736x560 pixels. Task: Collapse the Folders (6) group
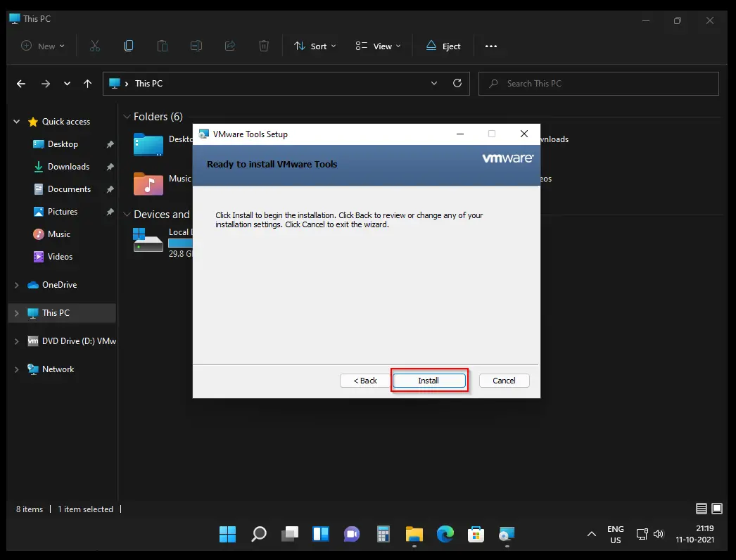pos(127,117)
